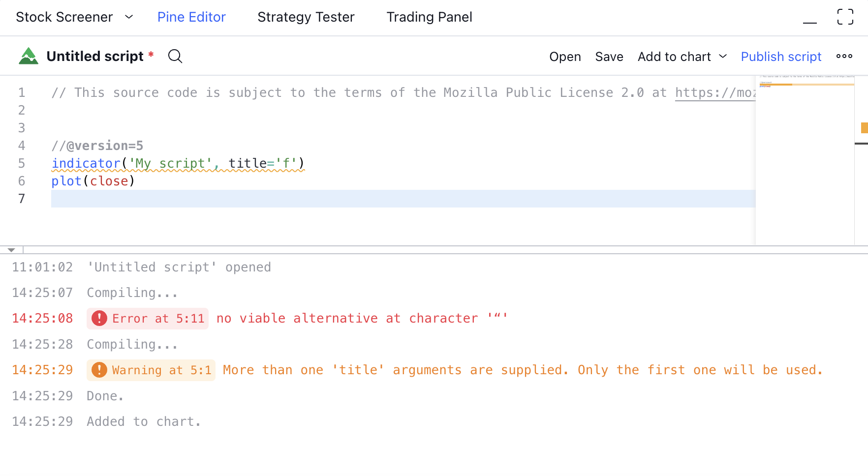Switch to the Pine Editor tab
The height and width of the screenshot is (476, 868).
point(191,17)
